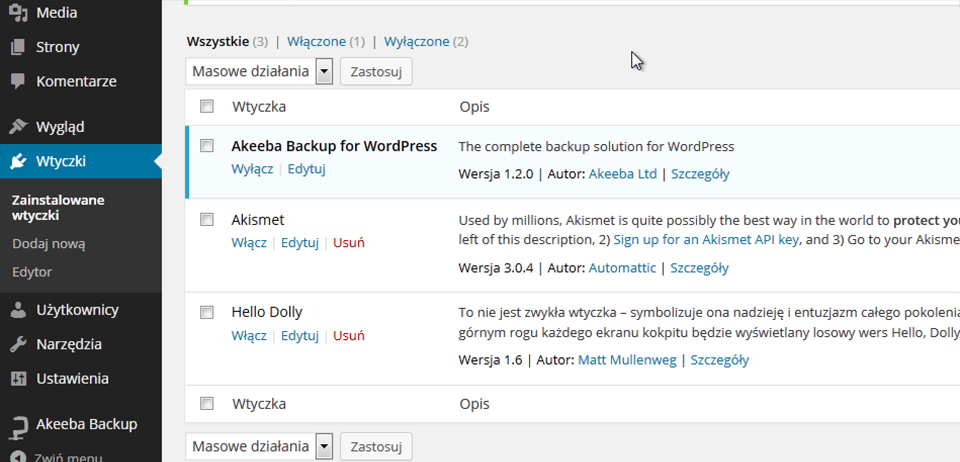
Task: Open Edytor submenu entry
Action: pos(32,272)
